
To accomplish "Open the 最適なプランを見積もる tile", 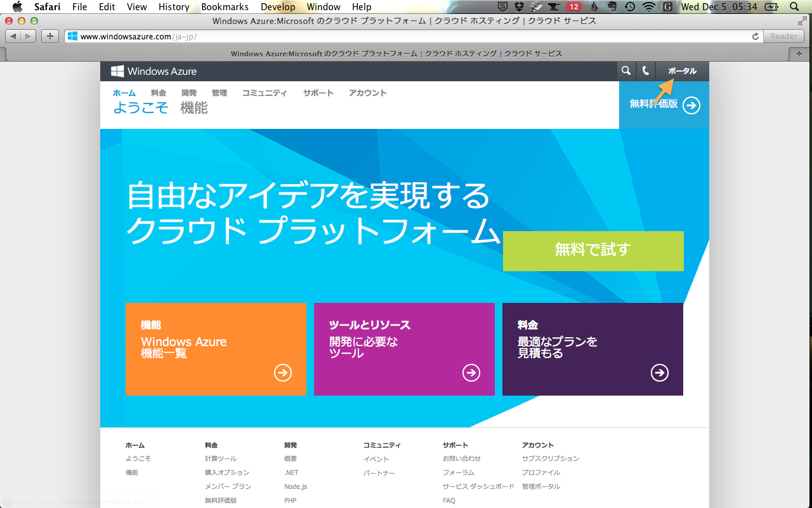I will pos(593,349).
